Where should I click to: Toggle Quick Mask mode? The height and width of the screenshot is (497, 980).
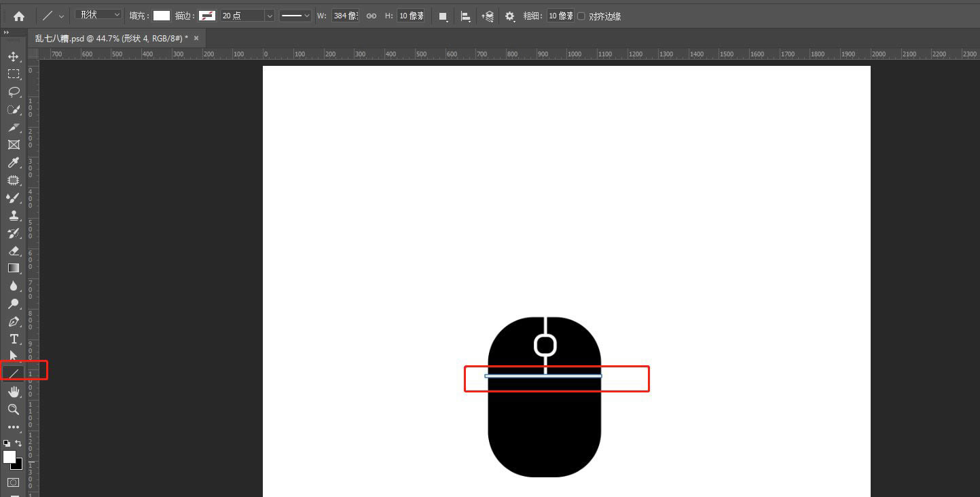click(13, 483)
